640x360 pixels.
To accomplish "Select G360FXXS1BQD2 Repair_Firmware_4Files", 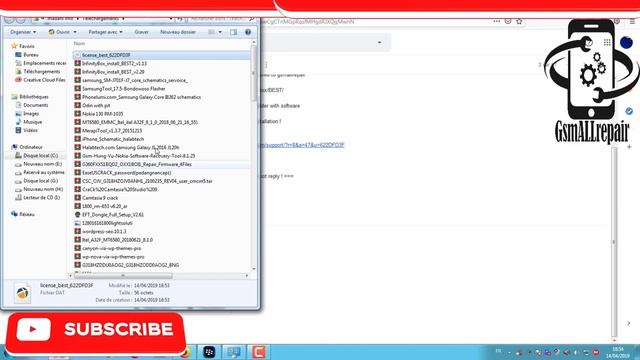I will coord(137,164).
